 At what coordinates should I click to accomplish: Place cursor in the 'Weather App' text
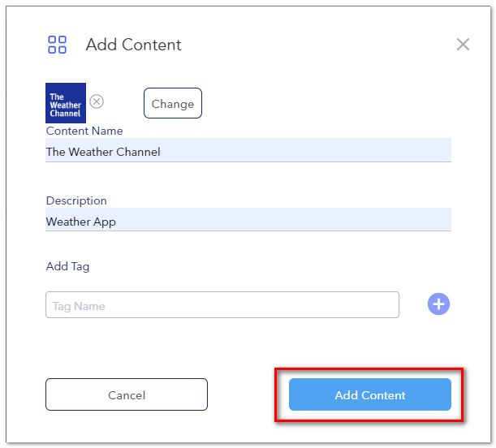(81, 222)
